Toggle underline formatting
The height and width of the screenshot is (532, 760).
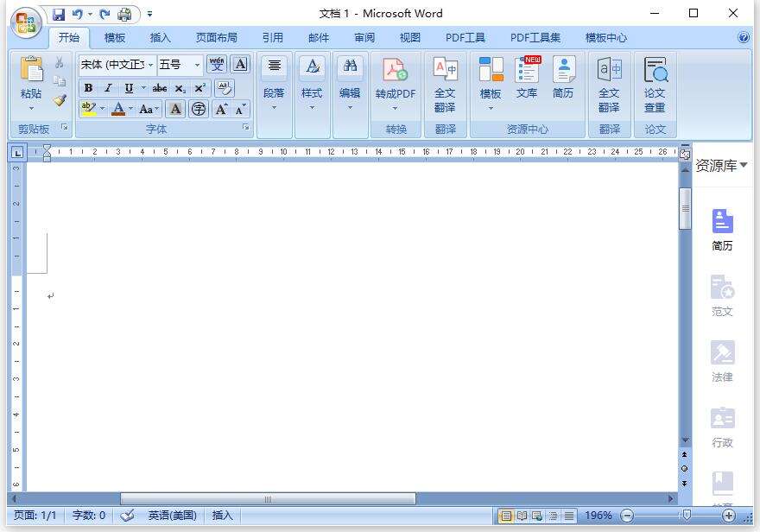[x=129, y=88]
